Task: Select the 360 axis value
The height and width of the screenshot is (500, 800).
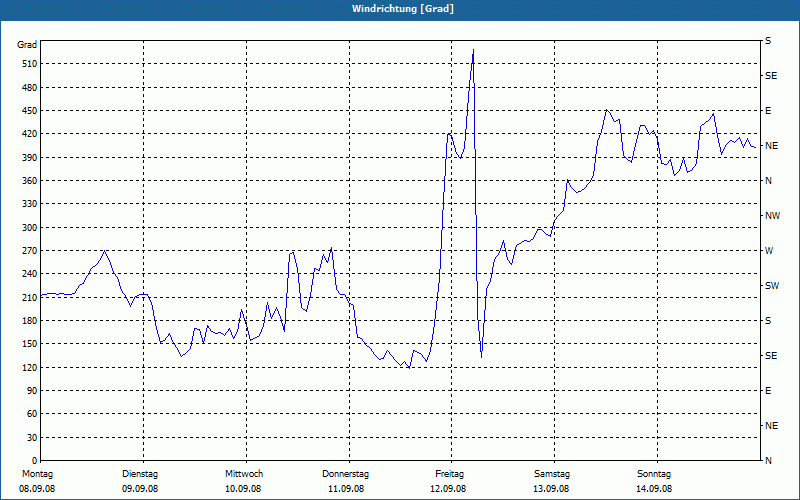Action: point(30,181)
